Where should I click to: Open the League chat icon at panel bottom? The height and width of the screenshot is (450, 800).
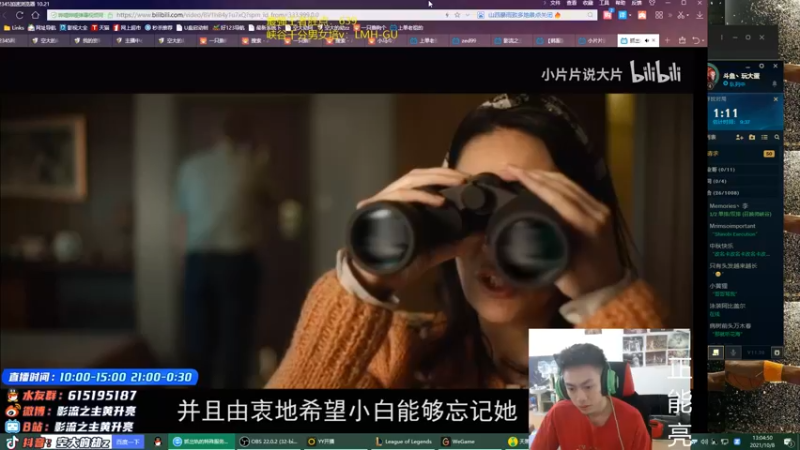click(716, 352)
